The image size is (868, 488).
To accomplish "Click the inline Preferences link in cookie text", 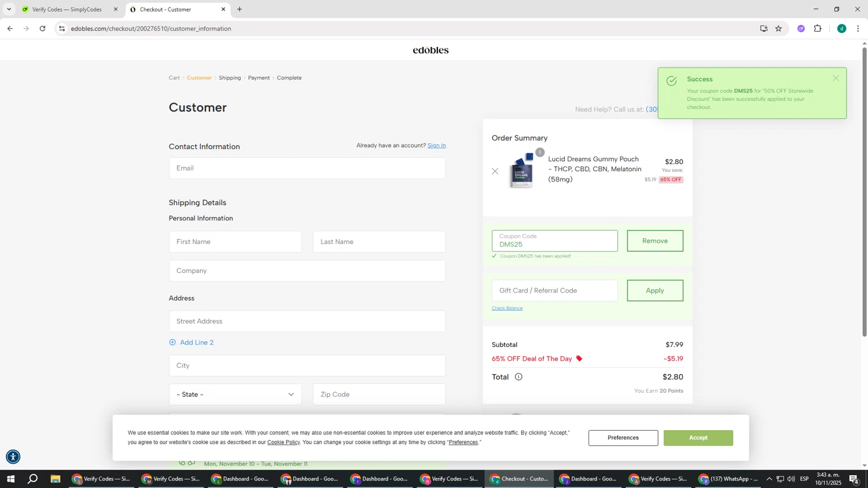I will click(464, 442).
